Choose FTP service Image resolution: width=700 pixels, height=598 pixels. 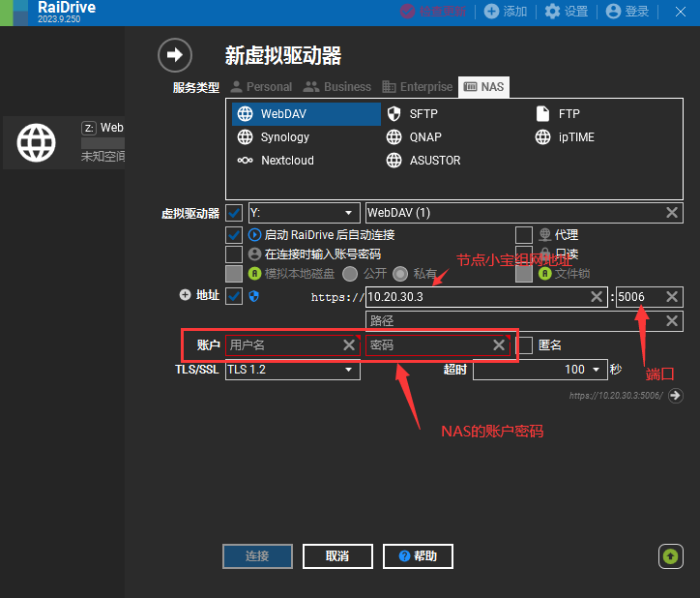[558, 114]
